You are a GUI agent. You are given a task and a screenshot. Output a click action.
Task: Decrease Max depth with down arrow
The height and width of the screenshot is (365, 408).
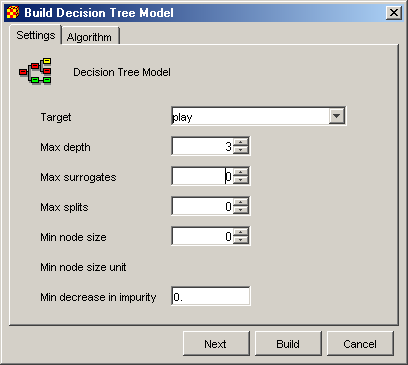pos(241,150)
